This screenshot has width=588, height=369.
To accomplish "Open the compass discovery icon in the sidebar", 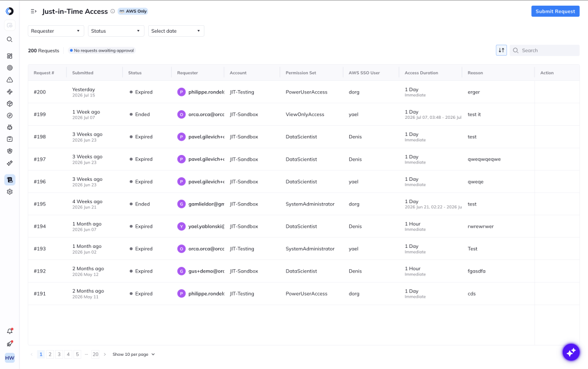I will 10,115.
